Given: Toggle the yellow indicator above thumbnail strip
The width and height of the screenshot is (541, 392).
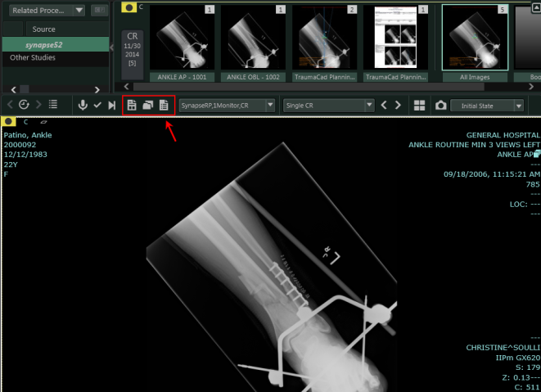Looking at the screenshot, I should point(129,7).
